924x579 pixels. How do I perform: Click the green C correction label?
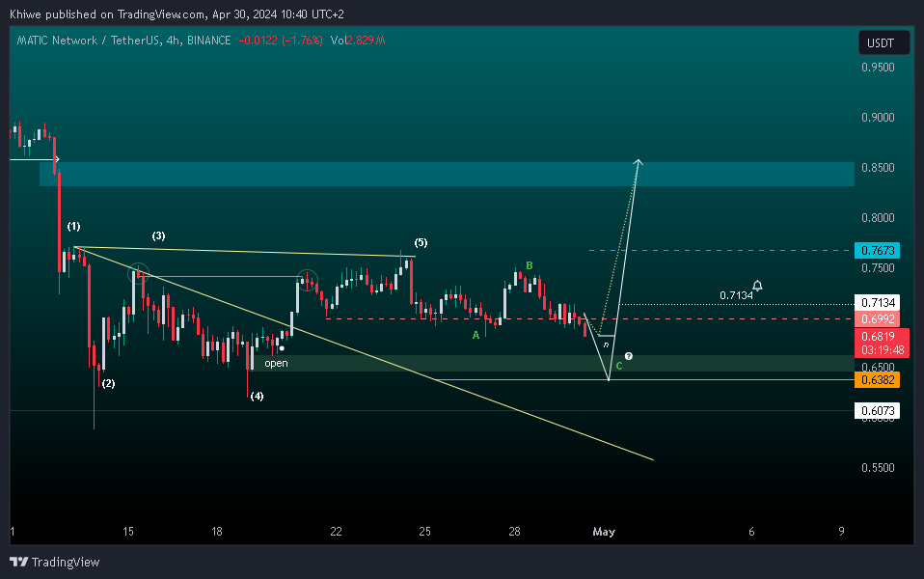[x=619, y=366]
